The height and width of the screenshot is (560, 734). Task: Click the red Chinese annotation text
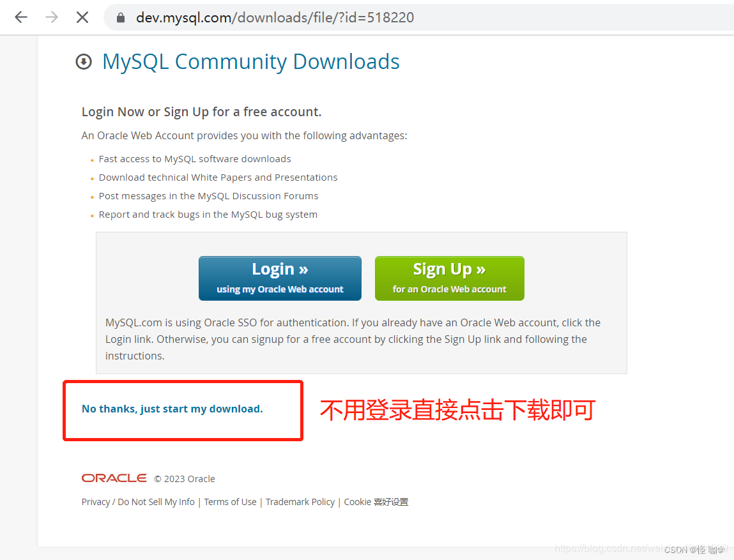[x=457, y=410]
